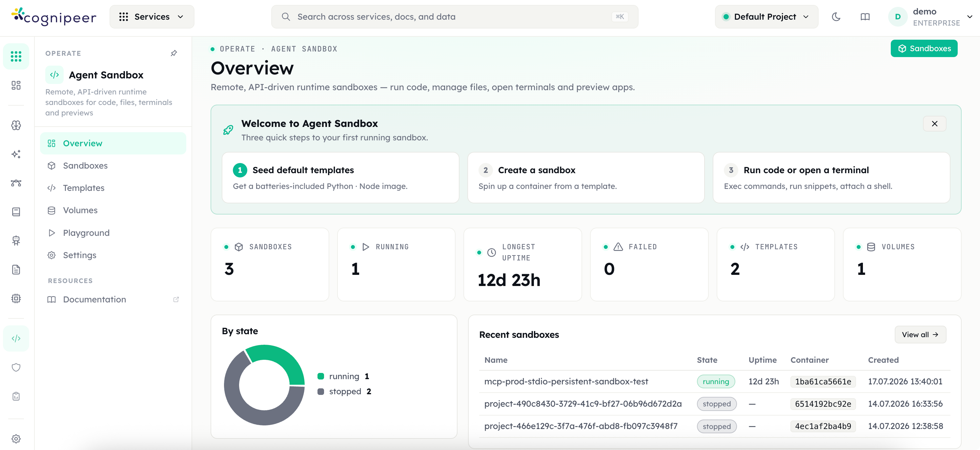Click container ID 6514192bc92e
980x450 pixels.
pos(823,404)
